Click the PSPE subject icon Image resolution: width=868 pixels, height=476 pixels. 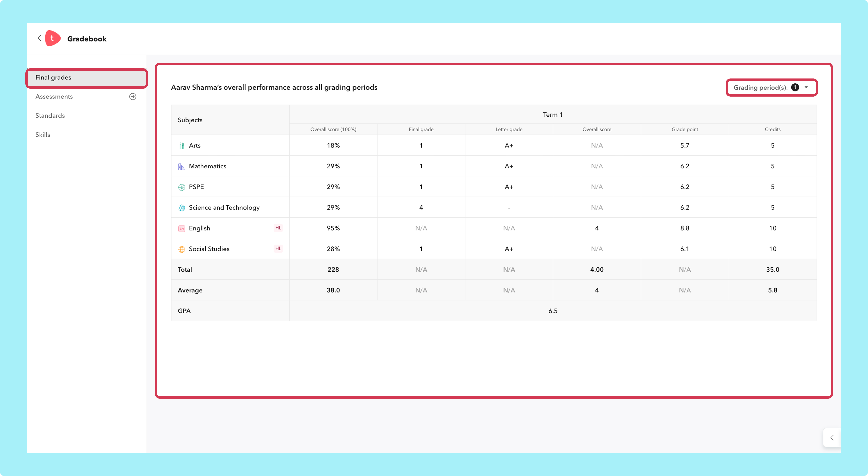click(x=182, y=187)
